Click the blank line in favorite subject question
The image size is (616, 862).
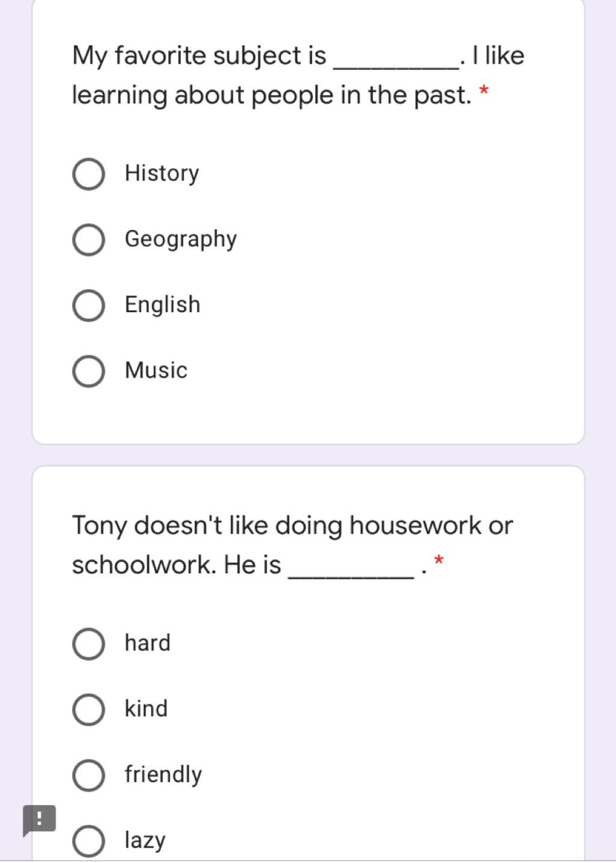[x=397, y=65]
